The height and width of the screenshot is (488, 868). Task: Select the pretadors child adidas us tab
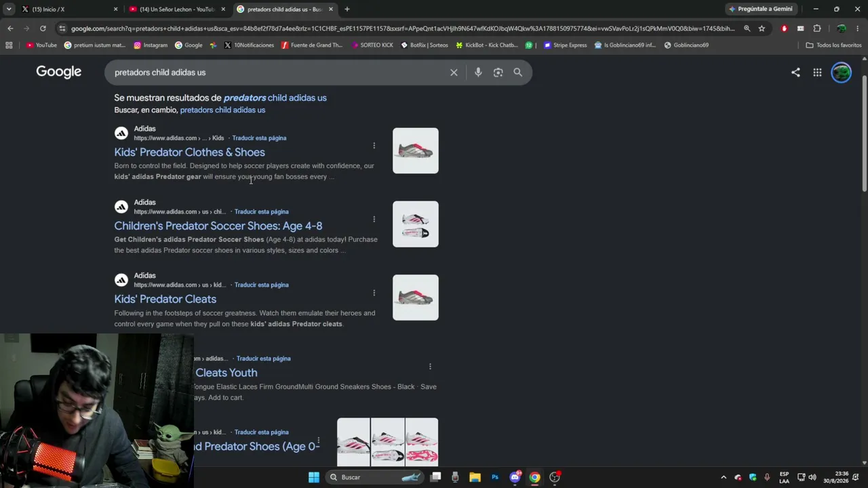tap(284, 9)
